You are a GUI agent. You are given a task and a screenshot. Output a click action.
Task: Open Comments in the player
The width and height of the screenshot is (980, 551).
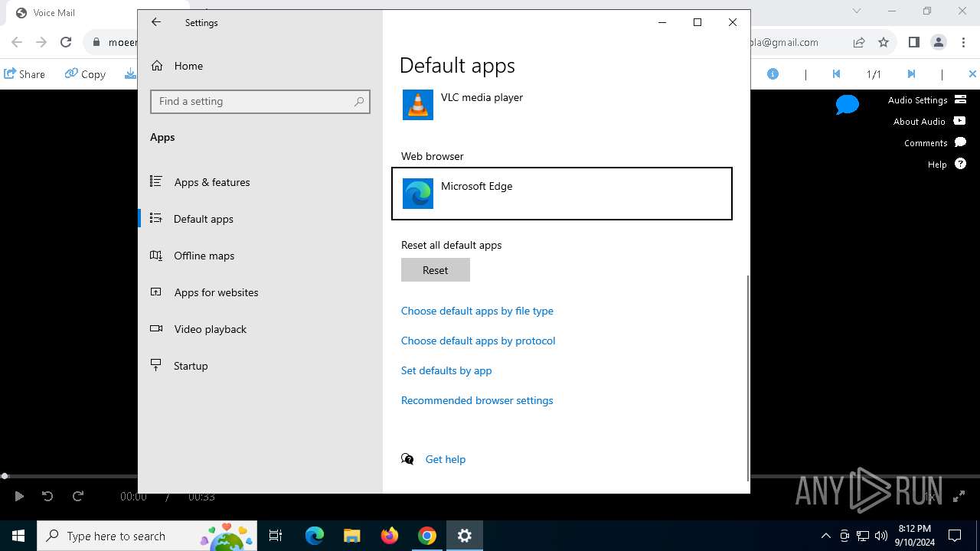coord(935,143)
